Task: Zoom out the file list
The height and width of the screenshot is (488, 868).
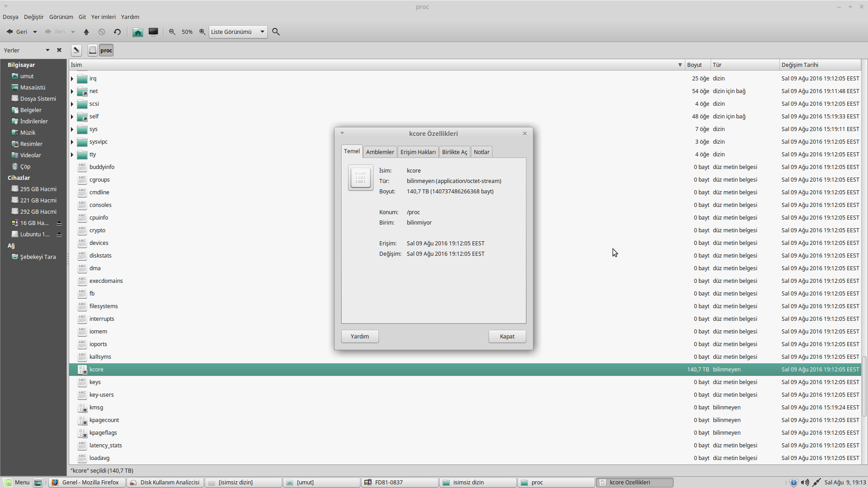Action: [172, 32]
